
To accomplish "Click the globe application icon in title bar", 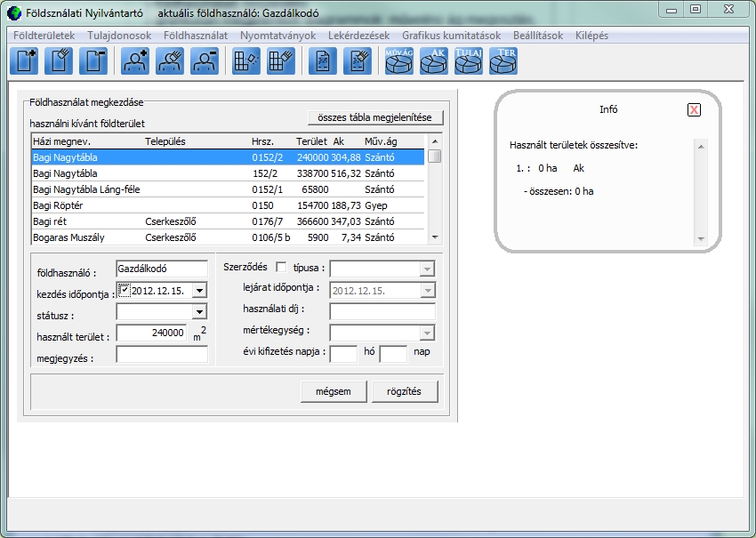I will [x=14, y=12].
